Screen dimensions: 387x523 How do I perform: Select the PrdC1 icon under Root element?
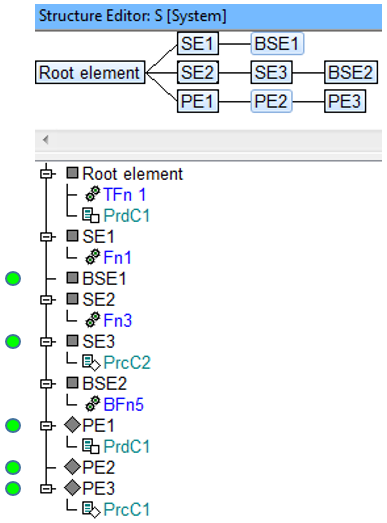click(91, 215)
